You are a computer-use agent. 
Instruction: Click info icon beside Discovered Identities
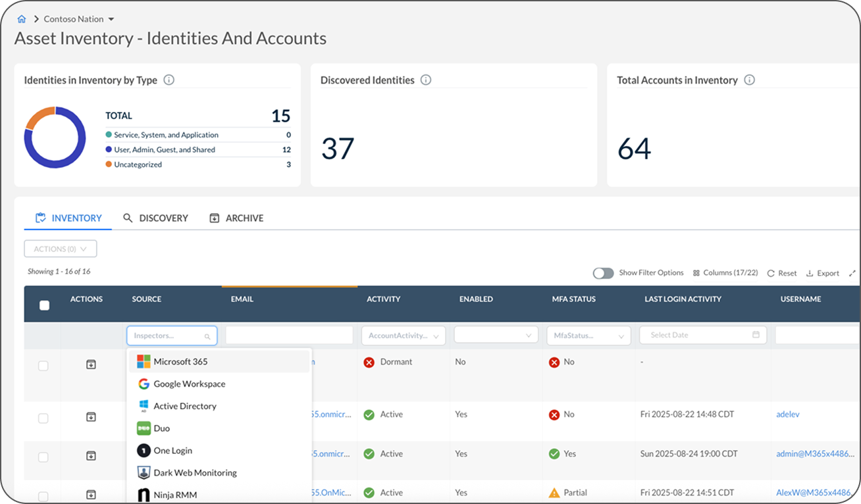[x=426, y=80]
